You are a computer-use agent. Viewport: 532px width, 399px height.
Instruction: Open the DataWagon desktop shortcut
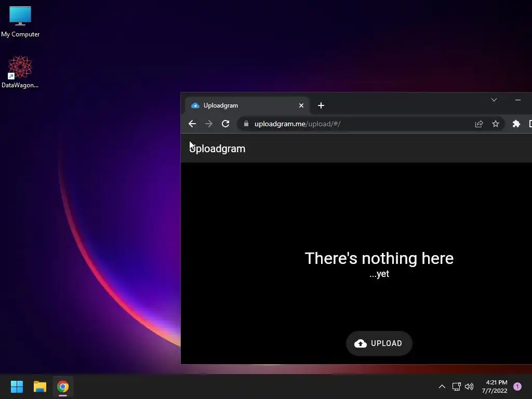(x=20, y=72)
